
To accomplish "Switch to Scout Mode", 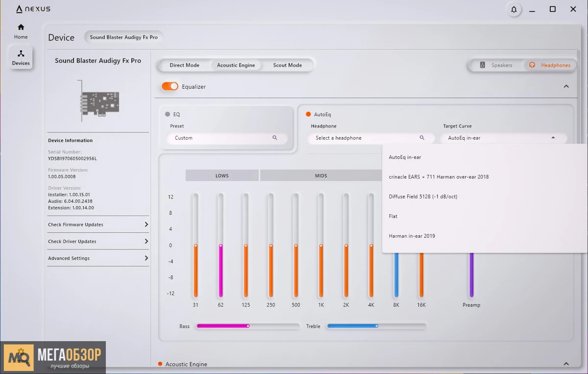I will (x=287, y=65).
